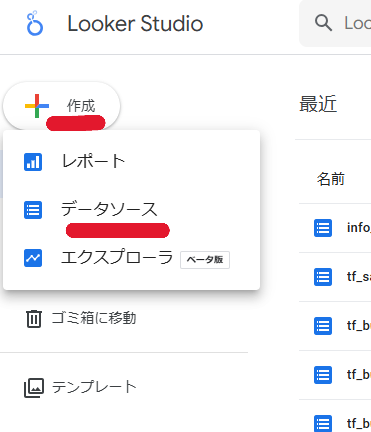Click the templates gallery icon
Viewport: 371px width, 432px height.
[34, 388]
